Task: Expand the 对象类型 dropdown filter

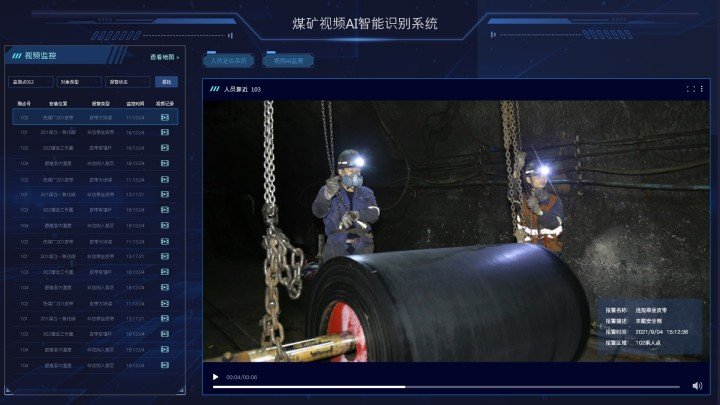Action: 78,82
